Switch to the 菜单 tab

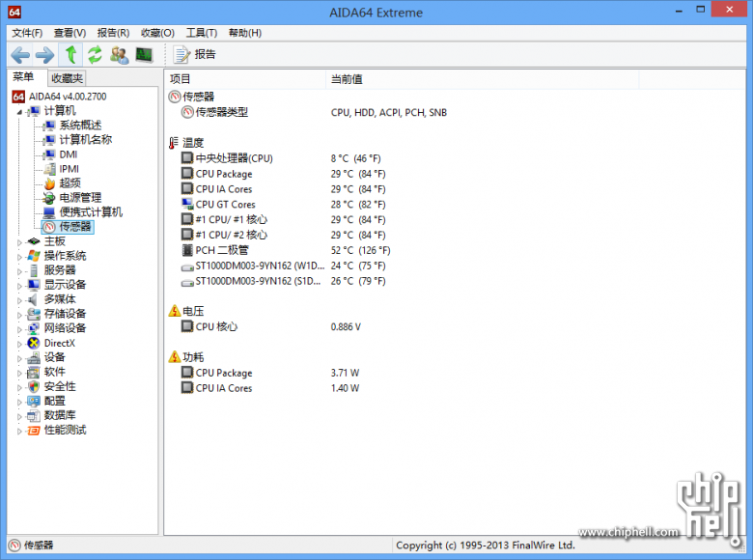tap(23, 77)
